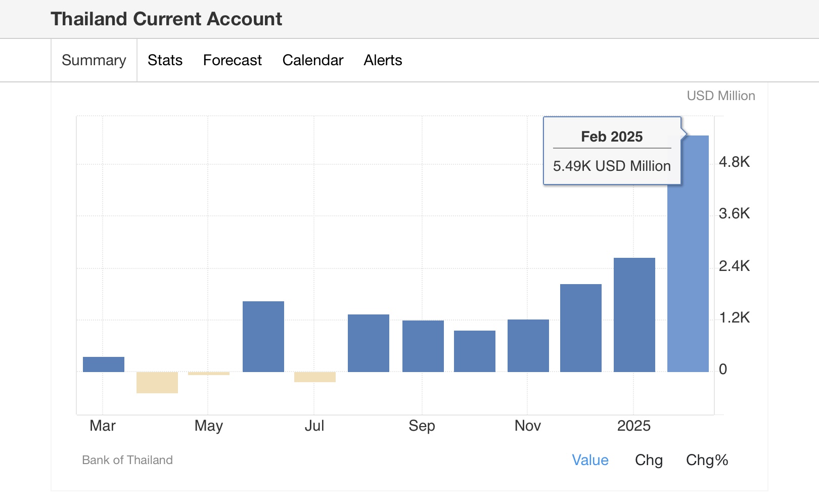Click the tallest dark blue bar next to Feb 2025
The height and width of the screenshot is (504, 819).
634,315
